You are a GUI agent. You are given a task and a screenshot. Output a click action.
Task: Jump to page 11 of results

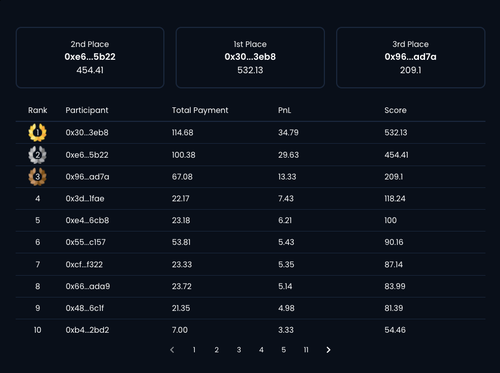[306, 350]
